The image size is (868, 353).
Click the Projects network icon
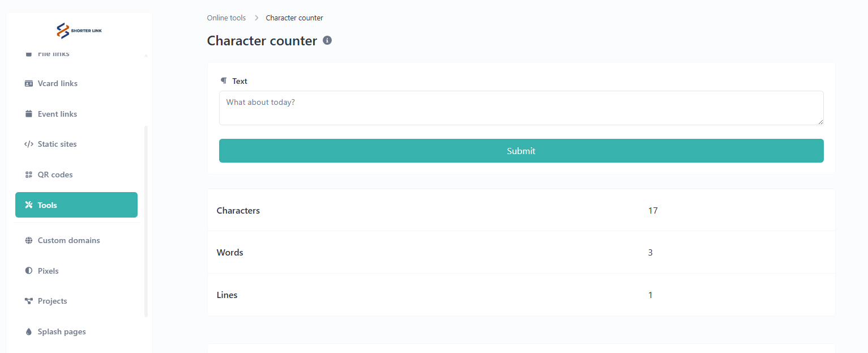point(29,301)
